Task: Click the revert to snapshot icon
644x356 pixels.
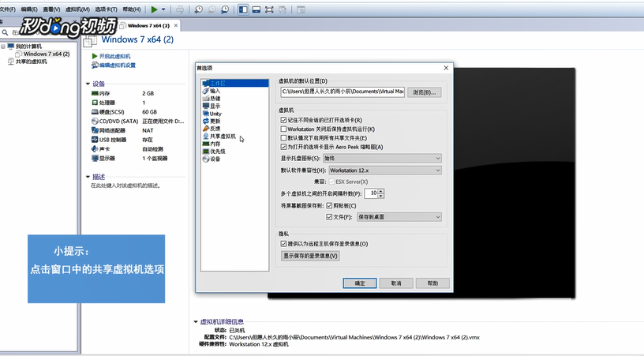Action: click(x=212, y=9)
